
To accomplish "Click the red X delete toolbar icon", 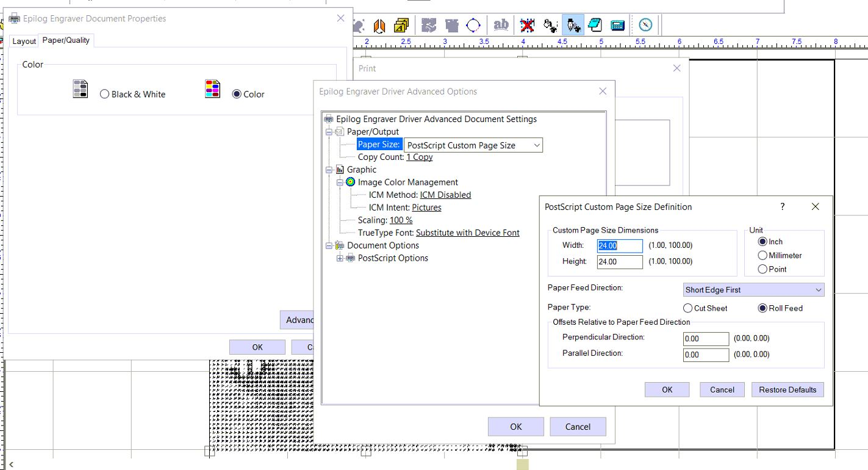I will click(528, 25).
